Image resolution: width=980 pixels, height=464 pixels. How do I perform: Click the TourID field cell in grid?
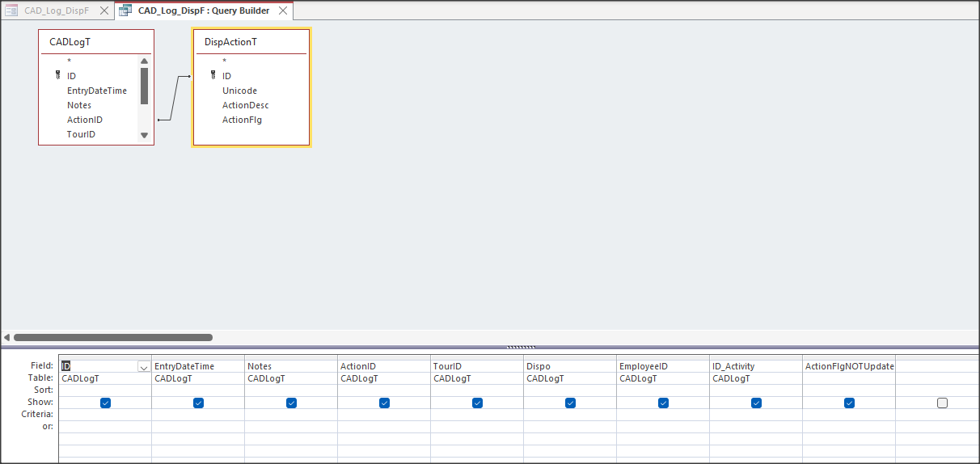477,366
